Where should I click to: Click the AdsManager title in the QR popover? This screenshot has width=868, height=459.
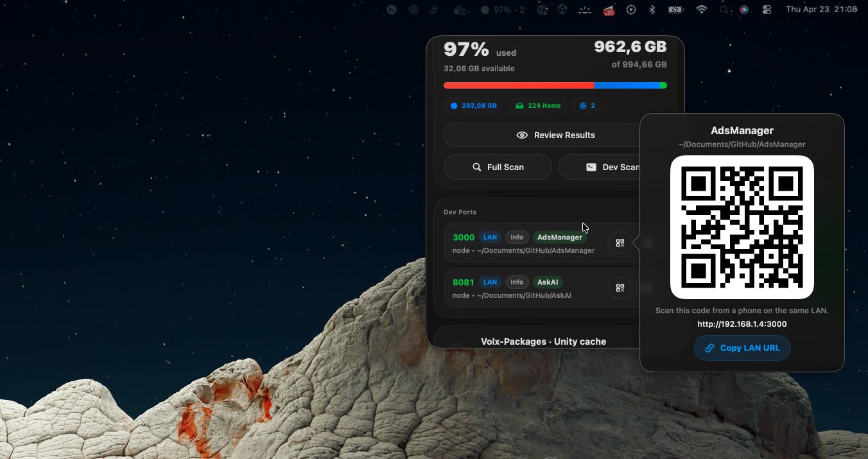point(742,130)
